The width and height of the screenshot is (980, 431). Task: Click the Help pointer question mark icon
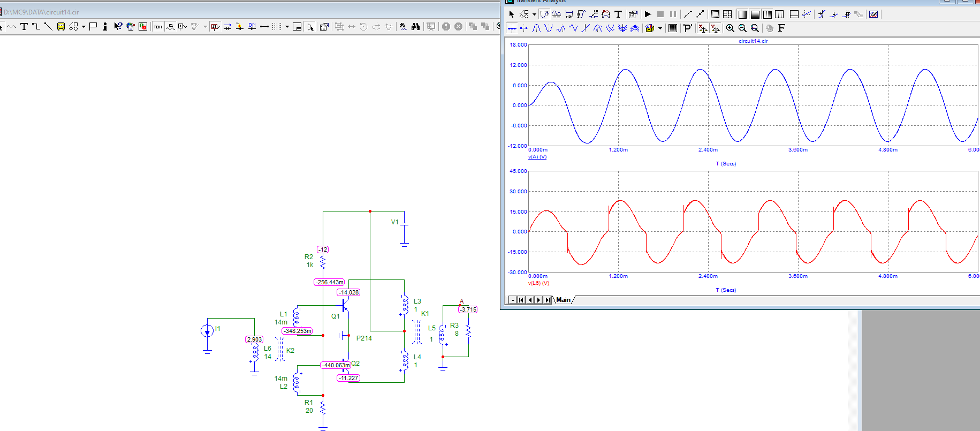(118, 27)
